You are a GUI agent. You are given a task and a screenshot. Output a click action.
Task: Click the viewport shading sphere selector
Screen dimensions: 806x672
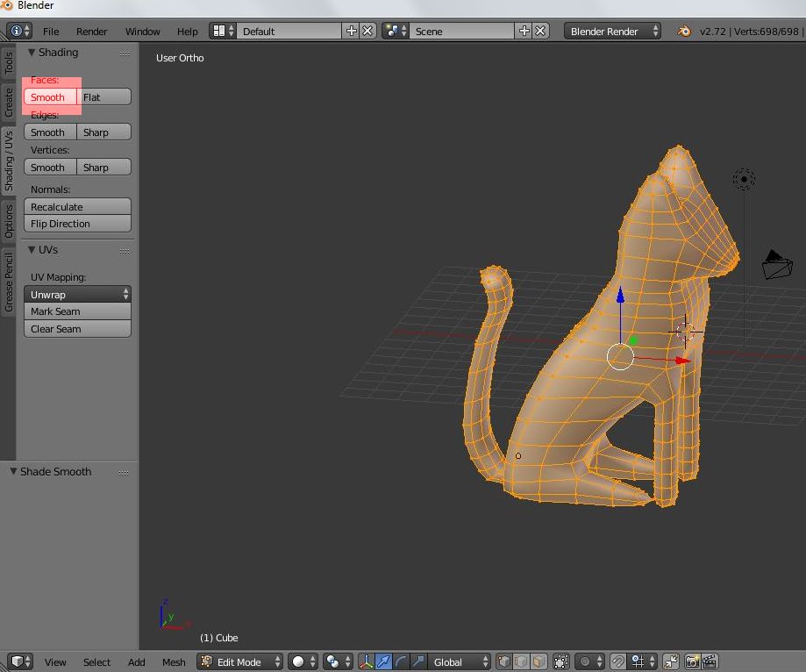303,661
